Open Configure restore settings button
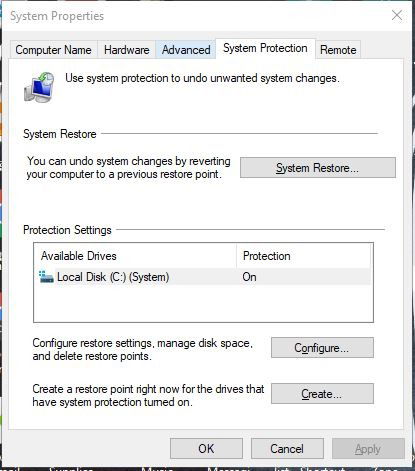This screenshot has height=471, width=415. [x=322, y=348]
